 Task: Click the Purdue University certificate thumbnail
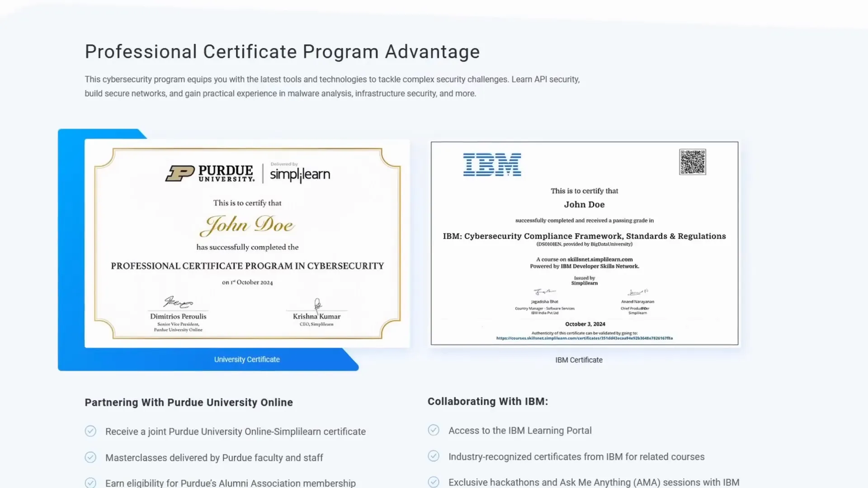[247, 243]
